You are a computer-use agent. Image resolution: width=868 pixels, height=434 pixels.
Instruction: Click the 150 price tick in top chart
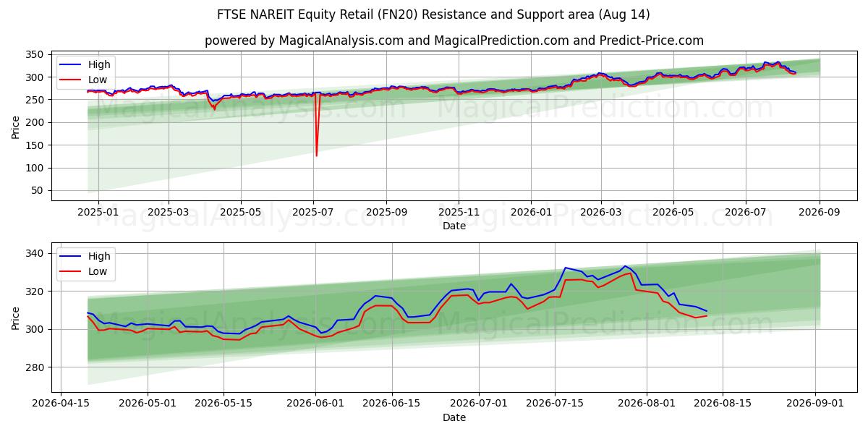(36, 145)
